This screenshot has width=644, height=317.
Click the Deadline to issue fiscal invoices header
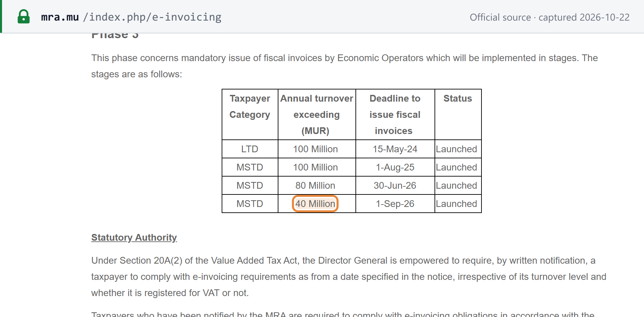[395, 114]
